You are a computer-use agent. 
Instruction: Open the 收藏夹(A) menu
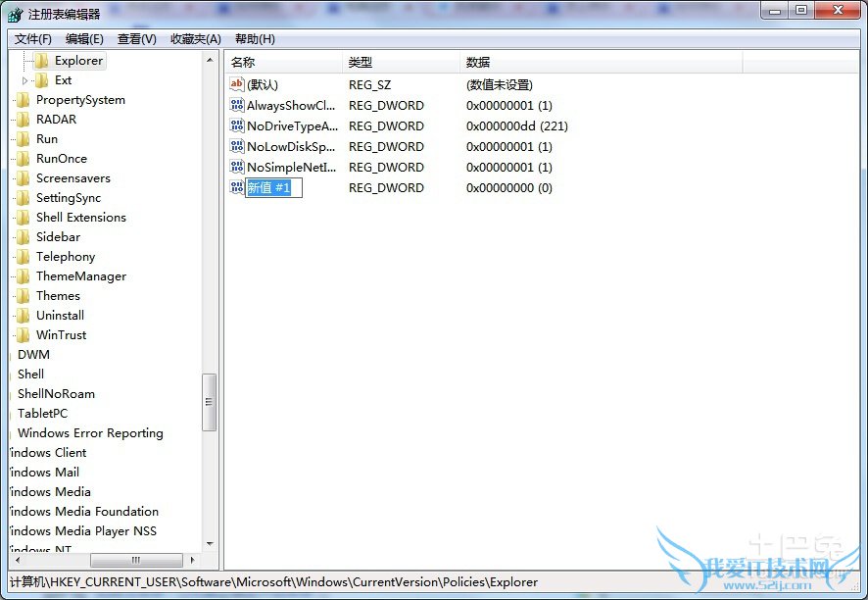coord(195,39)
